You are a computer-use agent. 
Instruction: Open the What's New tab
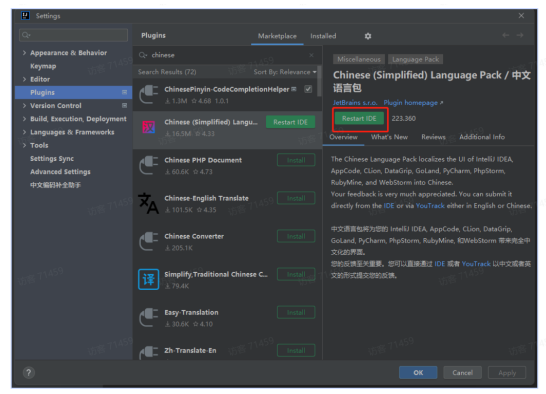[389, 137]
